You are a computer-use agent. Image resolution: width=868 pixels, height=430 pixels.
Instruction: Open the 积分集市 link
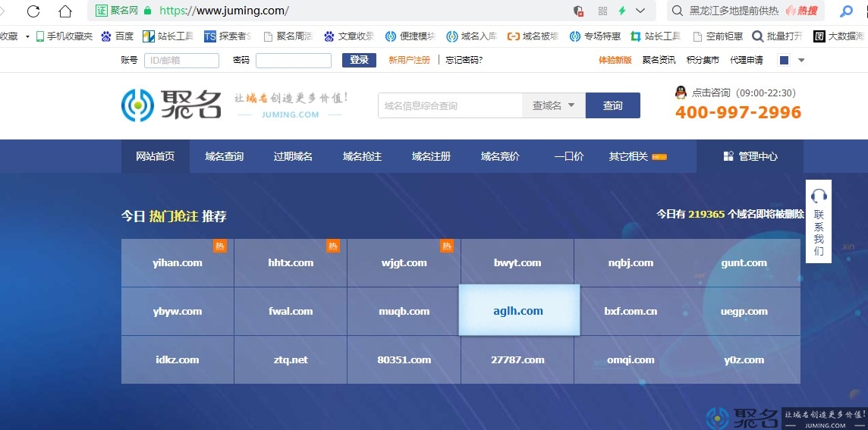[x=703, y=60]
